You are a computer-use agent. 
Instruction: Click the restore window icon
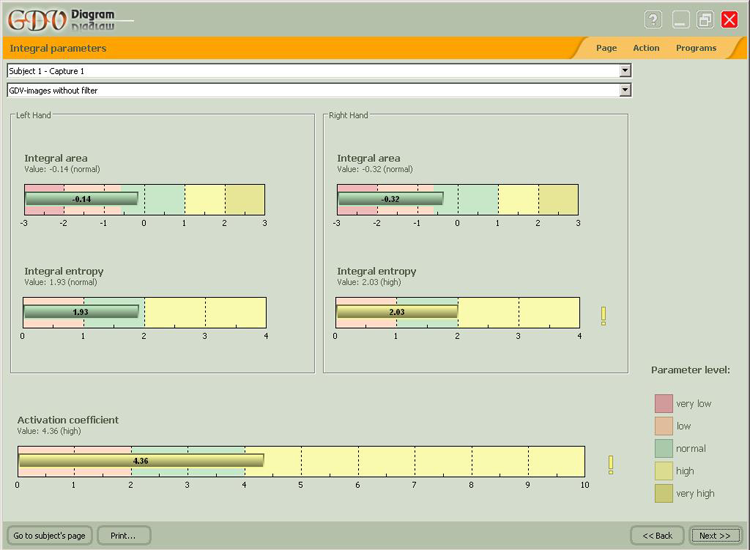(x=706, y=20)
